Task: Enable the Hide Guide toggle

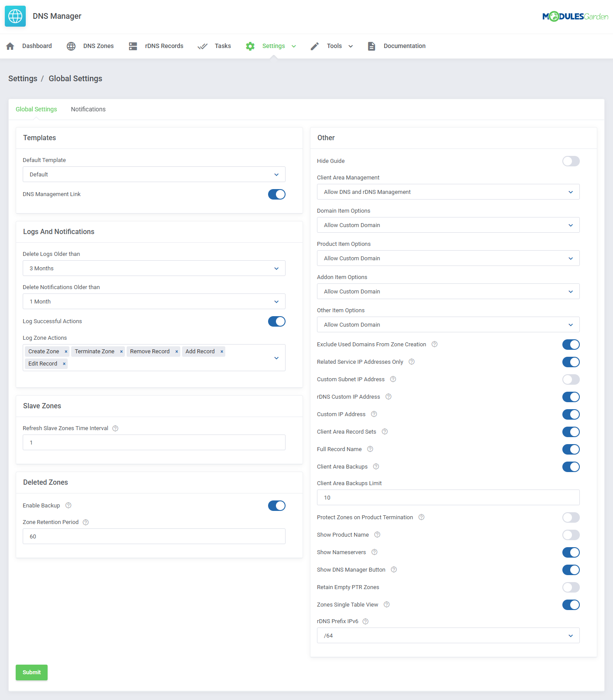Action: pos(571,161)
